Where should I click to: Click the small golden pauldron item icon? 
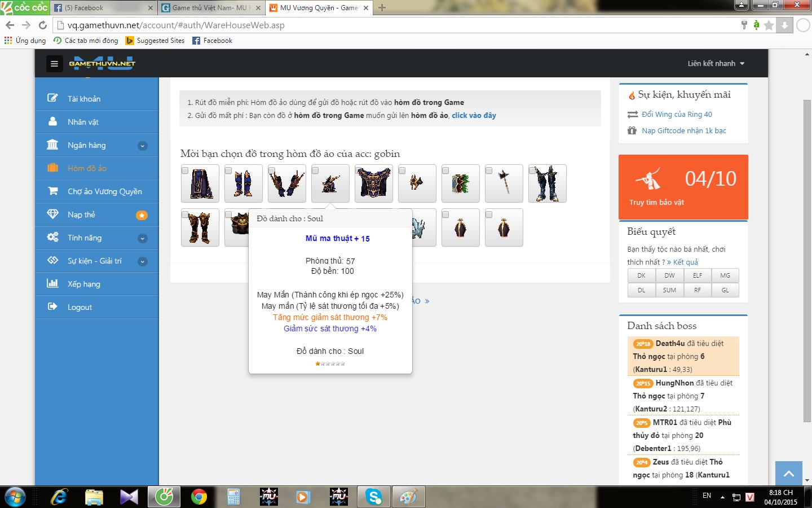[x=417, y=183]
